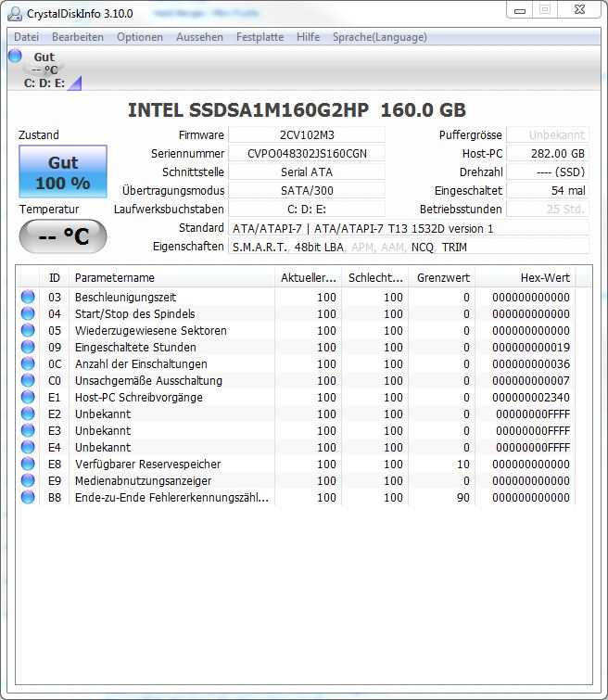The height and width of the screenshot is (700, 608).
Task: Click hex value 000000000036
Action: pyautogui.click(x=531, y=364)
